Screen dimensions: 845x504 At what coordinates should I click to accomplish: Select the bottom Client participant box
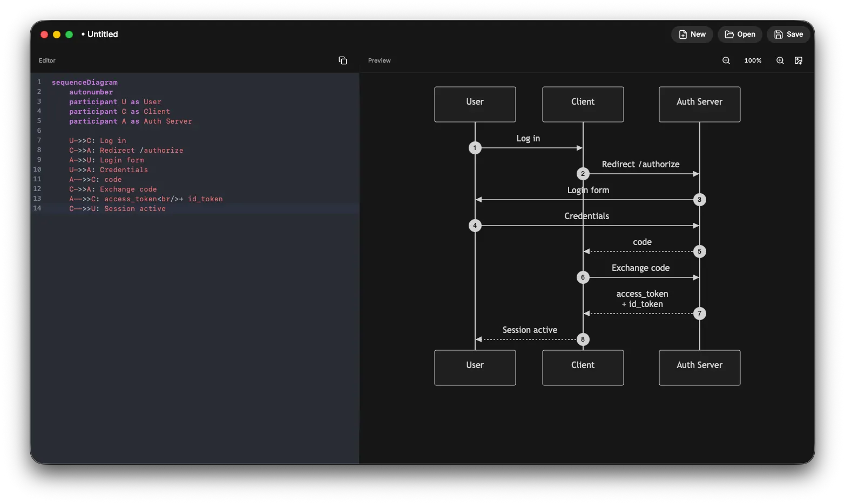[583, 367]
